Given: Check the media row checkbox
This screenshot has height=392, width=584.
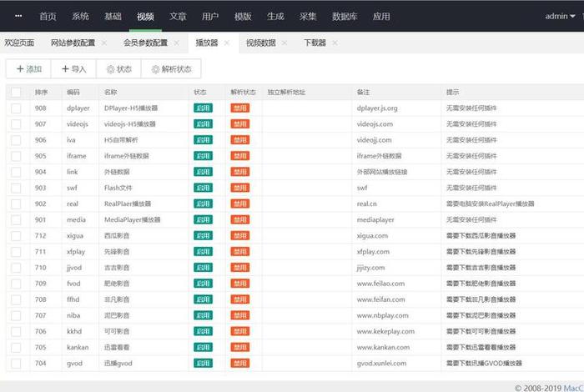Looking at the screenshot, I should tap(16, 219).
